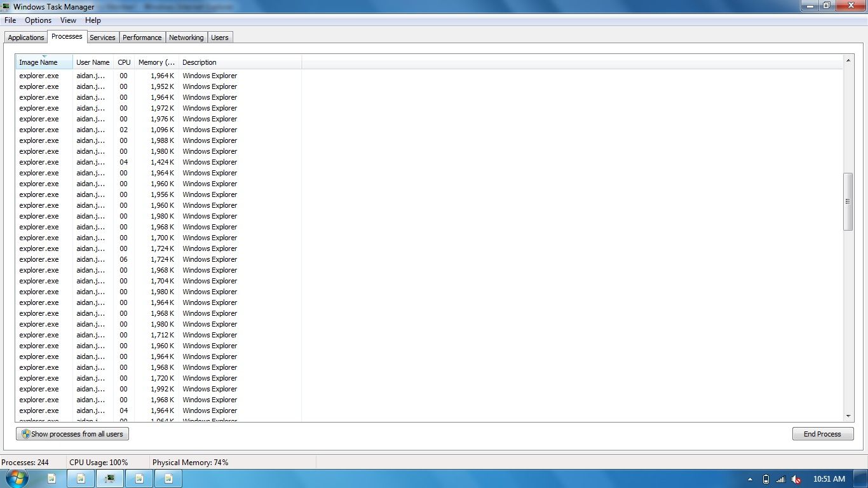Screen dimensions: 868x488
Task: Select the memory cell reading 1,704 K
Action: [x=162, y=281]
